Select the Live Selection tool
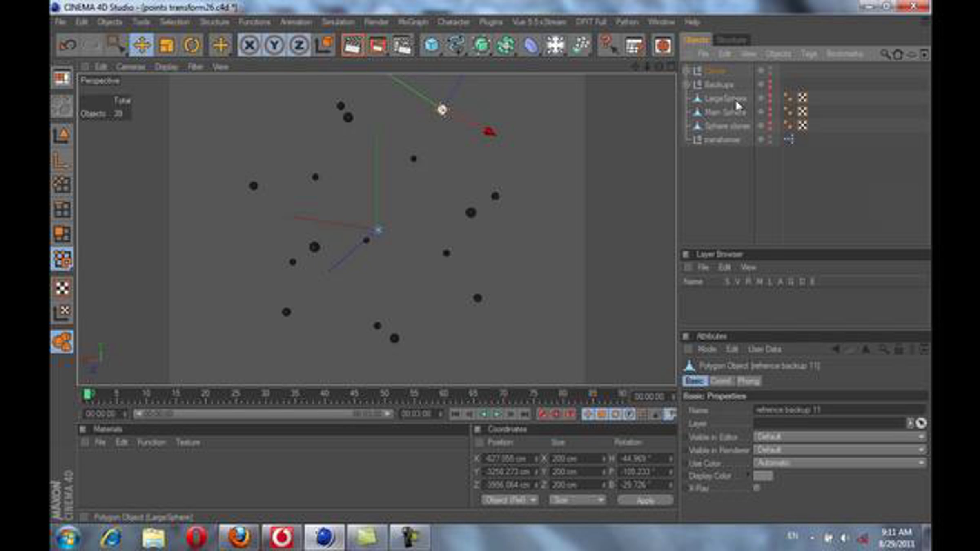980x551 pixels. [116, 45]
